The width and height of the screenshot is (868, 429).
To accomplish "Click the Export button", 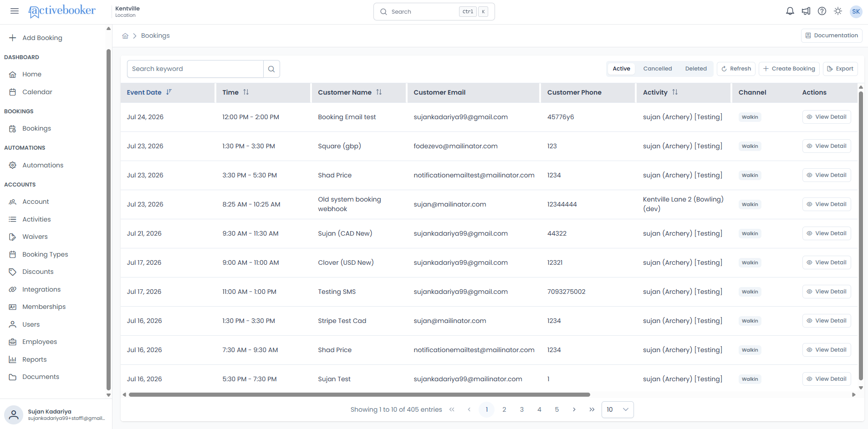I will click(x=840, y=69).
